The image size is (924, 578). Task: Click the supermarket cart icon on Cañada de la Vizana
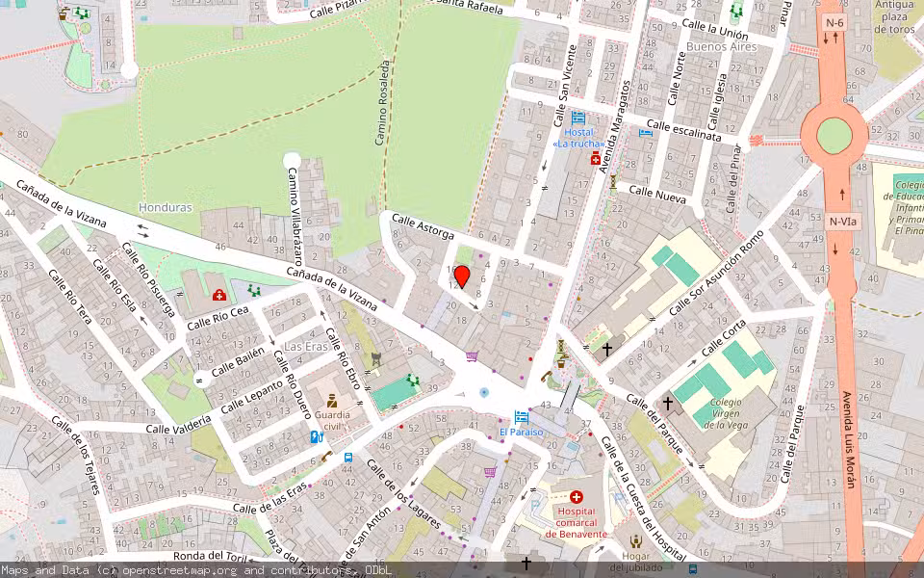point(472,356)
